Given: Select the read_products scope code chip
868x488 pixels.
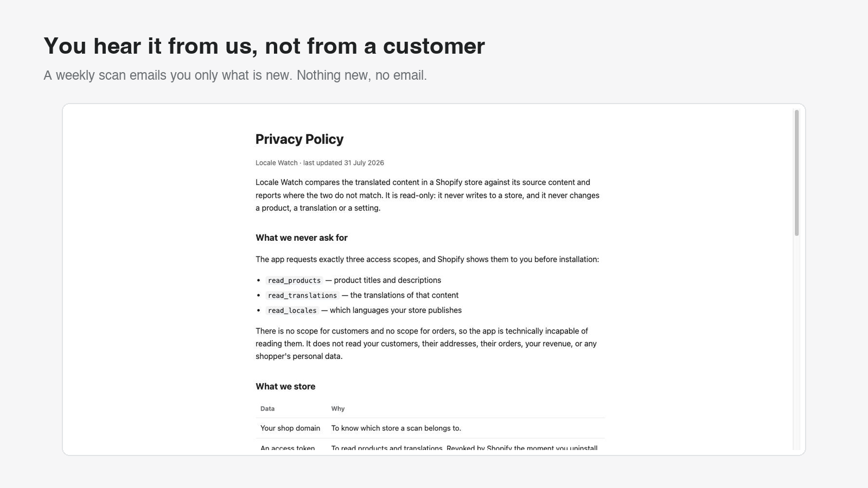Looking at the screenshot, I should tap(294, 280).
